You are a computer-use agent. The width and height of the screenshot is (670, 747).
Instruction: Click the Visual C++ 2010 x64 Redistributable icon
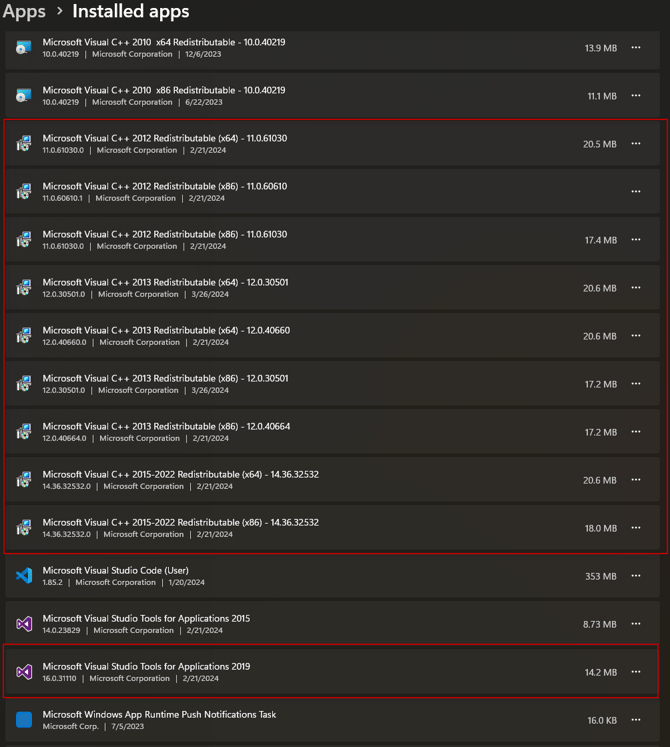pyautogui.click(x=24, y=48)
